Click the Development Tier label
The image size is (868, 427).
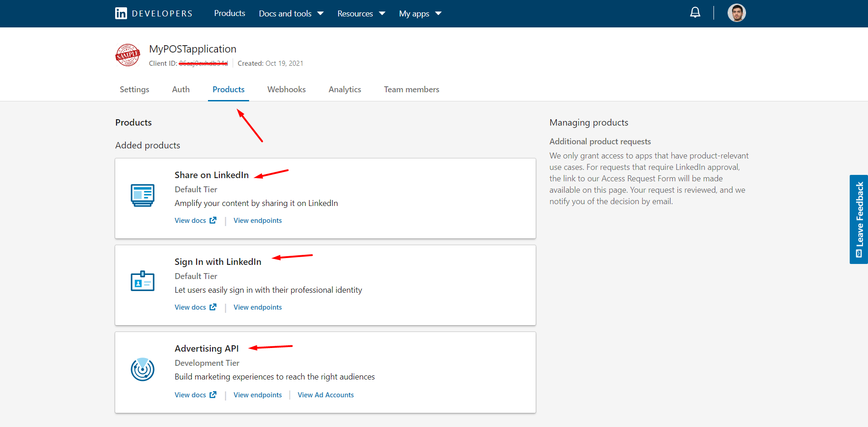(x=207, y=363)
